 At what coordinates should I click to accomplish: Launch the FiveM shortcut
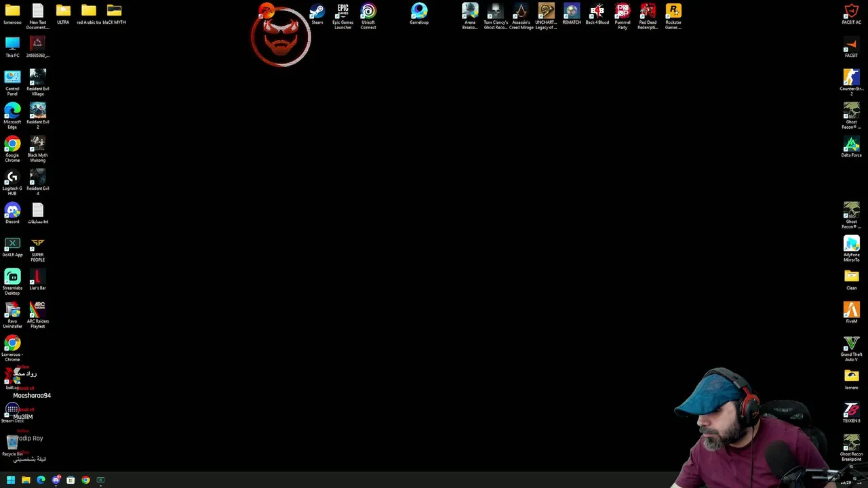[x=852, y=313]
